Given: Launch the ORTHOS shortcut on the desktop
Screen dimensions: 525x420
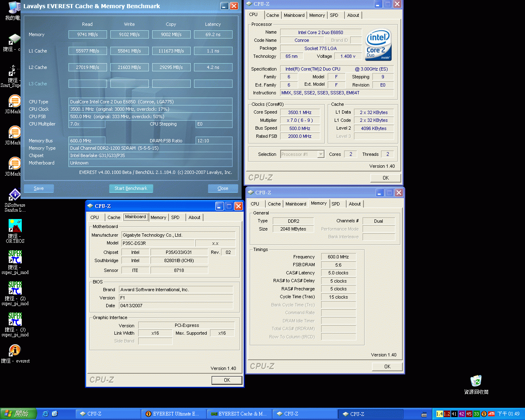Looking at the screenshot, I should point(15,231).
